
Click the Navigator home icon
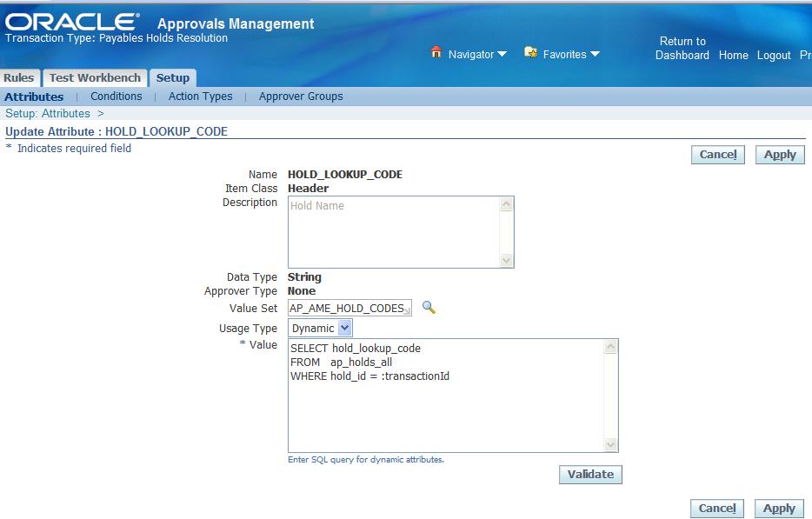point(436,52)
